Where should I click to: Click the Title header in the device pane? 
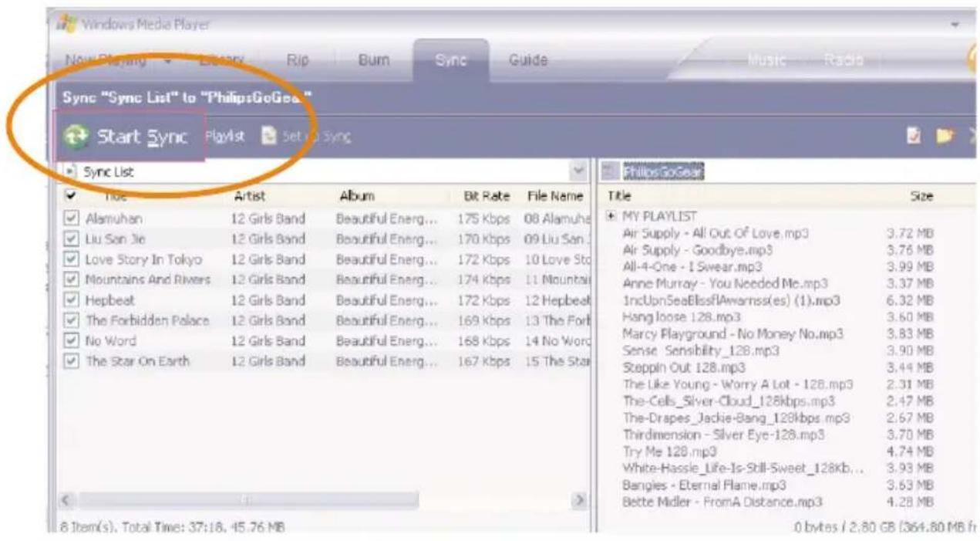click(x=619, y=196)
